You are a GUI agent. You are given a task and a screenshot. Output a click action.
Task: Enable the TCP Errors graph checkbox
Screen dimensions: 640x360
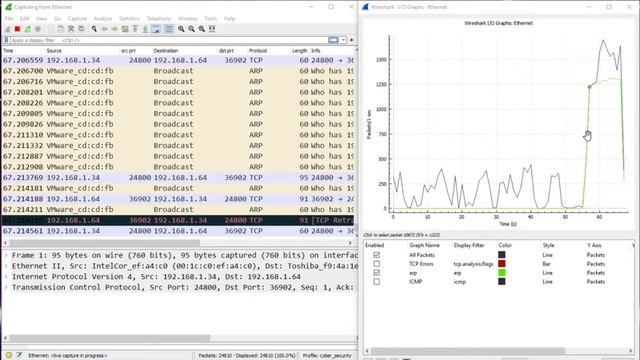pyautogui.click(x=376, y=264)
